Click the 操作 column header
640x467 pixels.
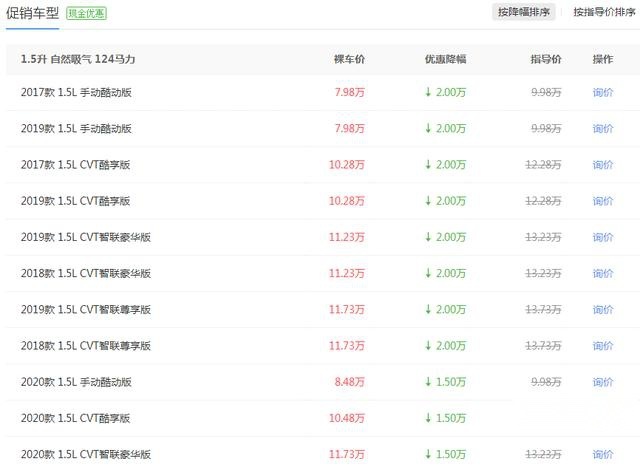603,59
